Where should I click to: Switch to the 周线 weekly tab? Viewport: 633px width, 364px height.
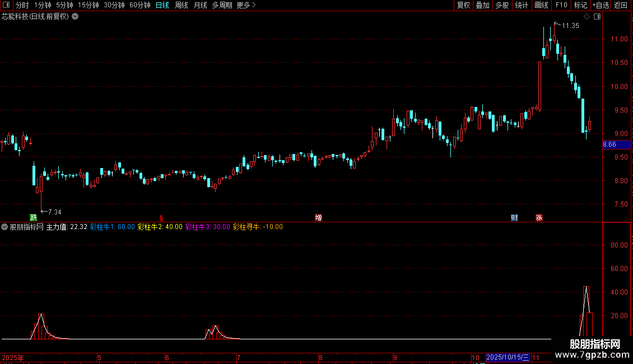181,5
